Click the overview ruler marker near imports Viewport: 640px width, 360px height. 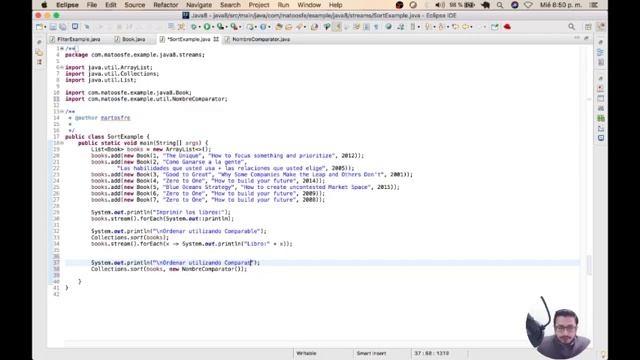tap(589, 99)
